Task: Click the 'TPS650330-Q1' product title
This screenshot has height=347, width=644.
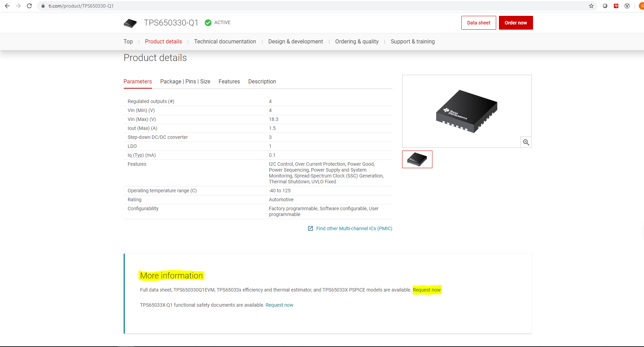Action: 171,23
